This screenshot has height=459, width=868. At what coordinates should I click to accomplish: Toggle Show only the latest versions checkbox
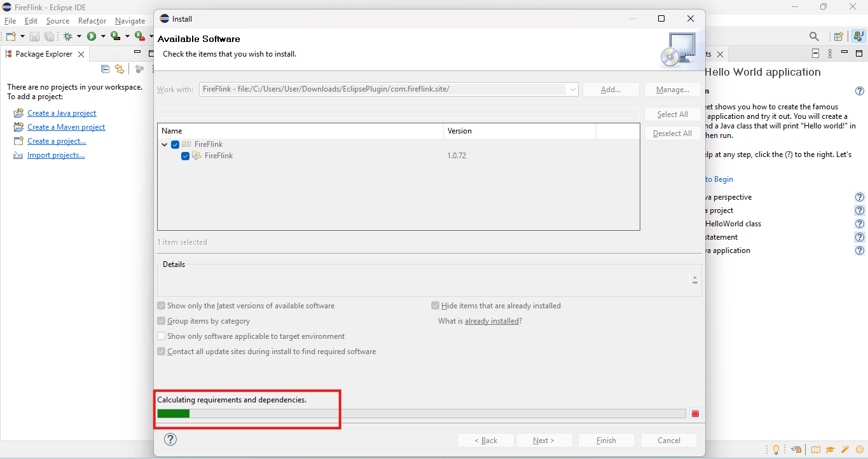162,306
